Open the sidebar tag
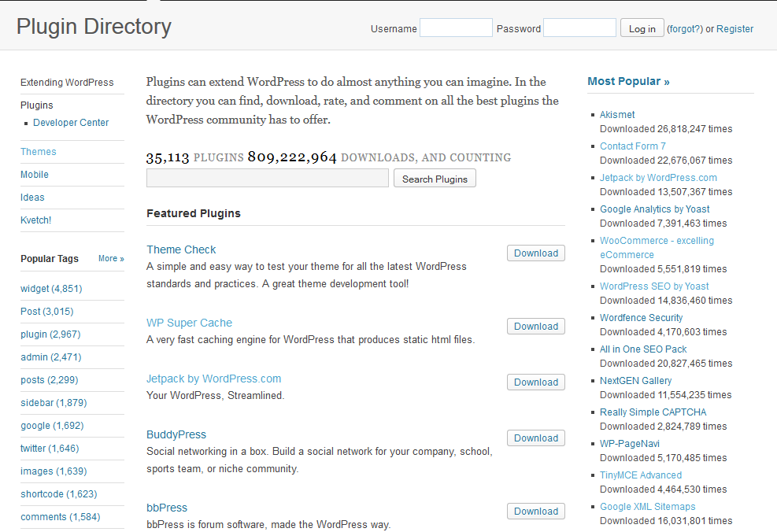 click(x=54, y=402)
